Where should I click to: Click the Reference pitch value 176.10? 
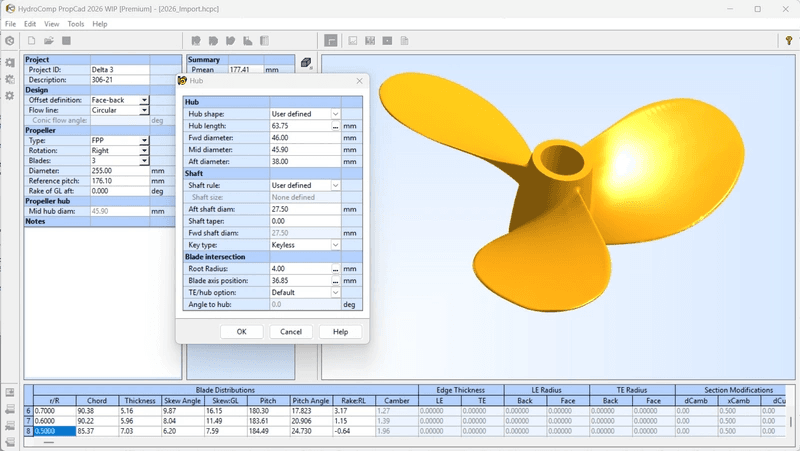[120, 181]
